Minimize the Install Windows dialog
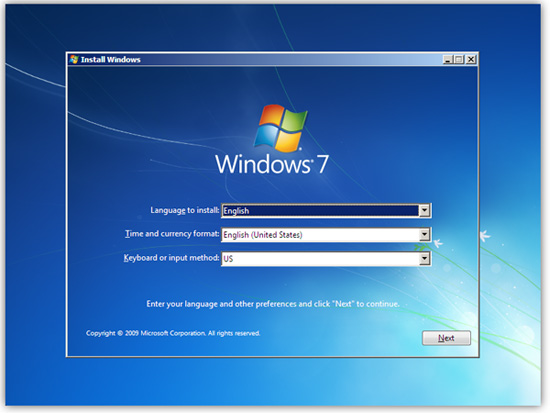Viewport: 550px width, 413px height. coord(448,59)
